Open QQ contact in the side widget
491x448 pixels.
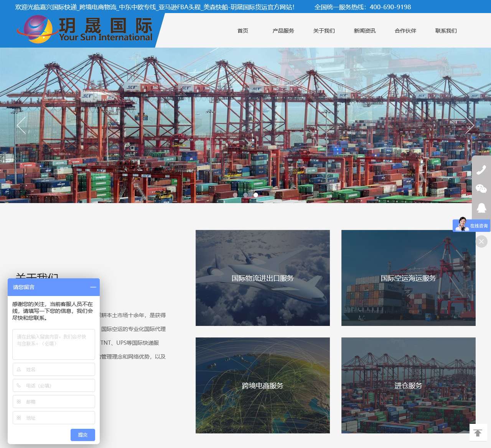click(481, 208)
